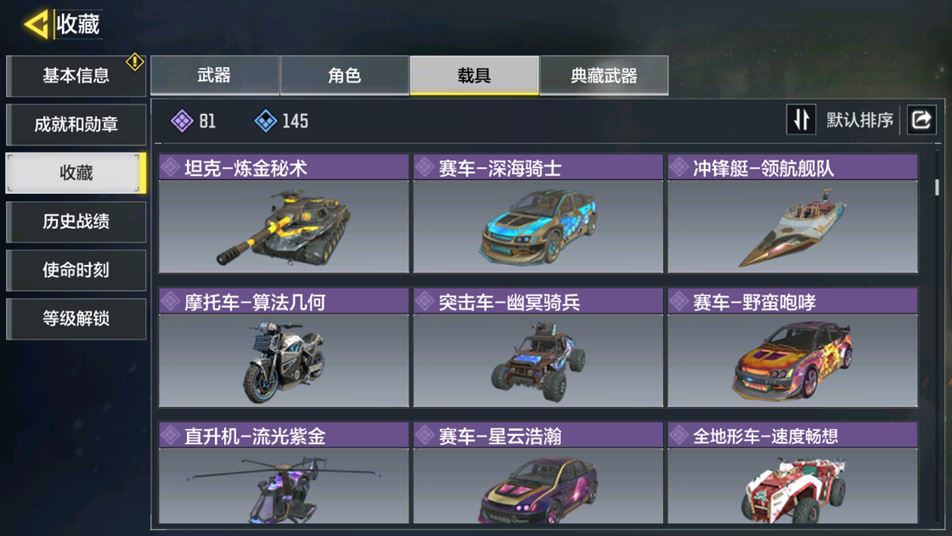Switch to the 武器 tab

[214, 75]
